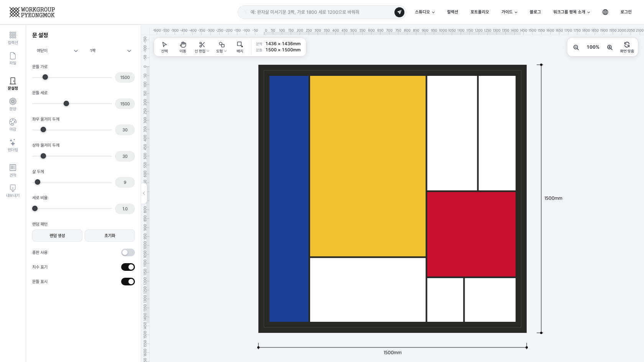This screenshot has height=362, width=644.
Task: Expand 워크그룹 평목 소개 menu
Action: click(572, 12)
